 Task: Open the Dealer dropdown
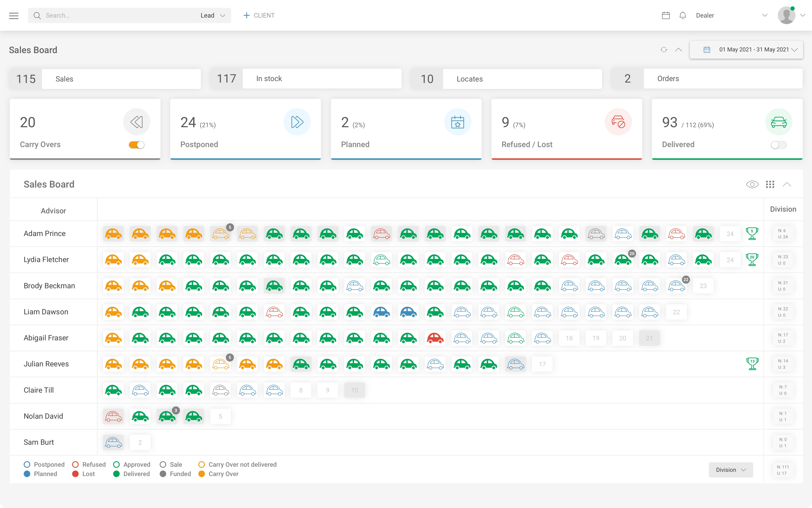731,15
